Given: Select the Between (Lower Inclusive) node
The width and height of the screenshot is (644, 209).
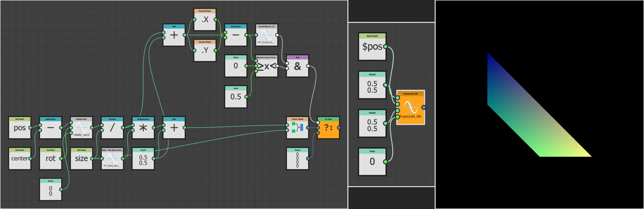Looking at the screenshot, I should 267,66.
